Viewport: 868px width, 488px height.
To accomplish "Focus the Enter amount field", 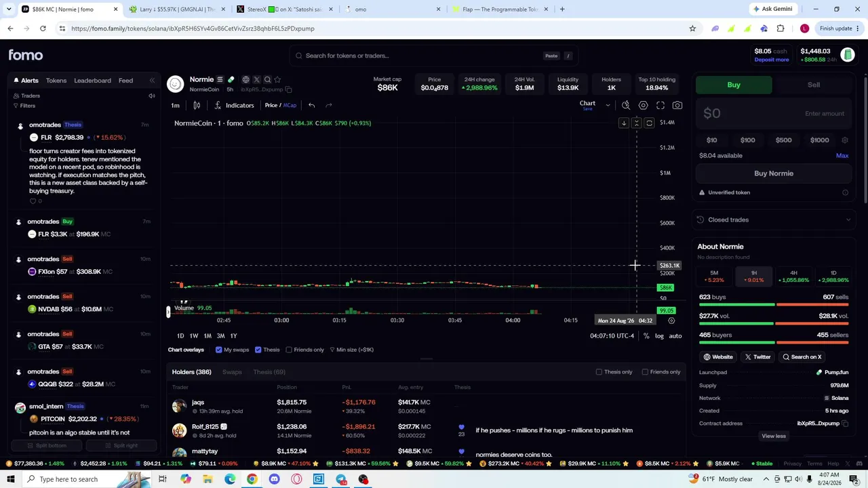I will pos(774,114).
